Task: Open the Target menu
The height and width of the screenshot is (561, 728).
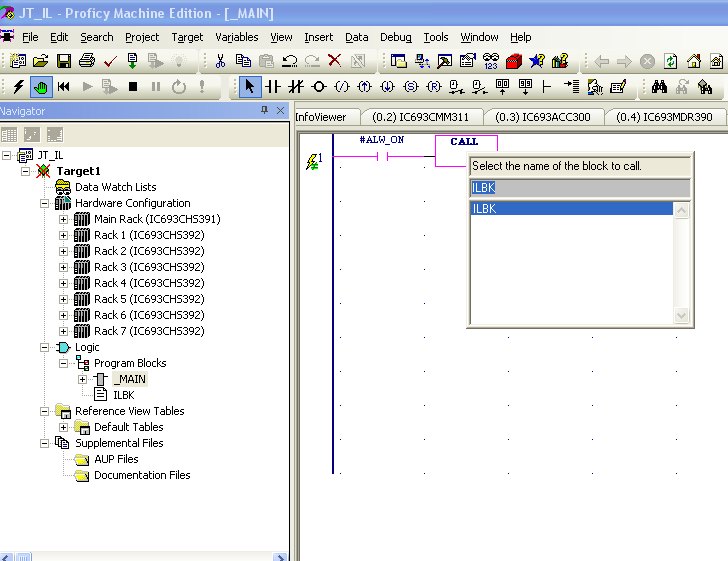Action: tap(187, 37)
